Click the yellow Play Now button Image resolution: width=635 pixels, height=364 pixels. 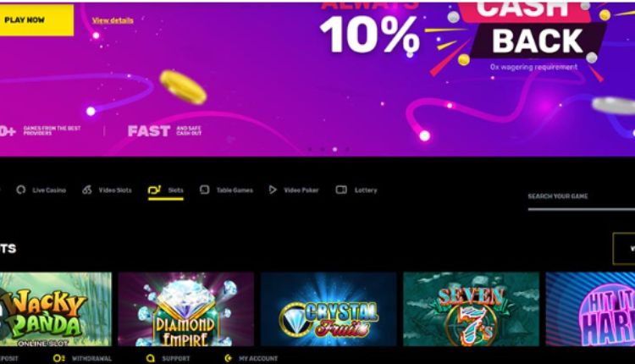coord(36,19)
